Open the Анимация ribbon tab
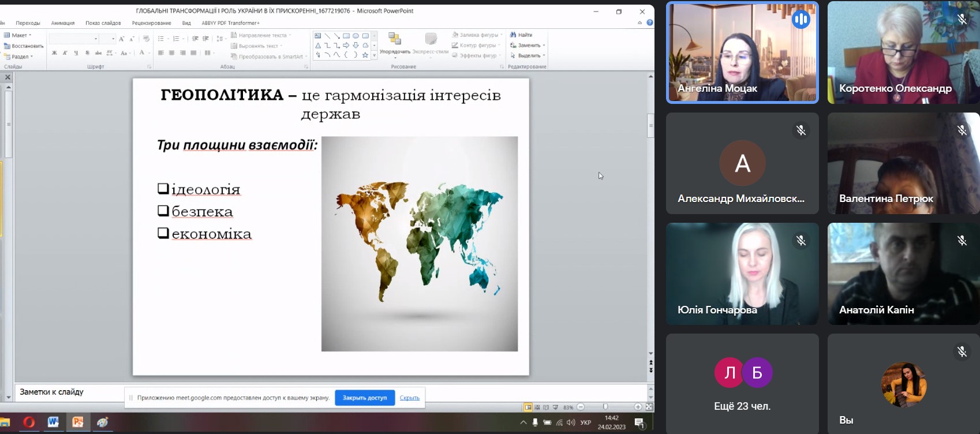Viewport: 980px width, 434px height. click(63, 23)
